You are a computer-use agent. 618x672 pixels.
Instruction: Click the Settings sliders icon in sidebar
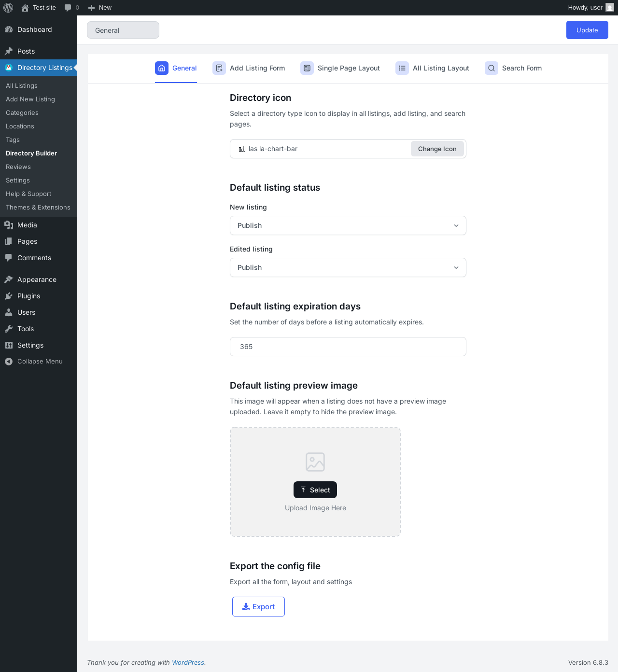pos(9,345)
